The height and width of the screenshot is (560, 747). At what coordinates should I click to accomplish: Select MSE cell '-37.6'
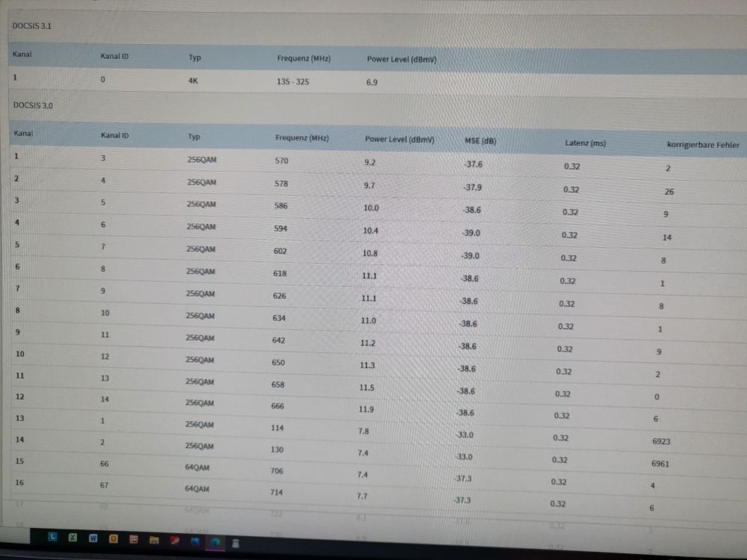click(473, 164)
